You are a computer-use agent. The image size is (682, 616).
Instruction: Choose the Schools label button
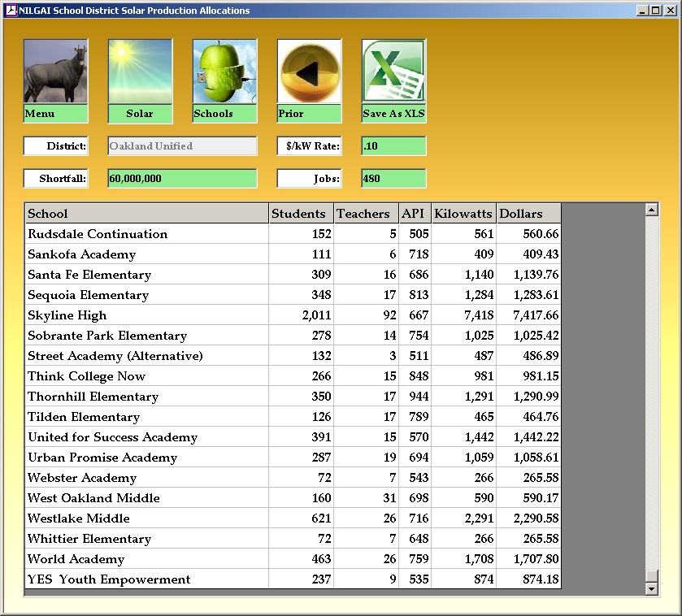224,114
